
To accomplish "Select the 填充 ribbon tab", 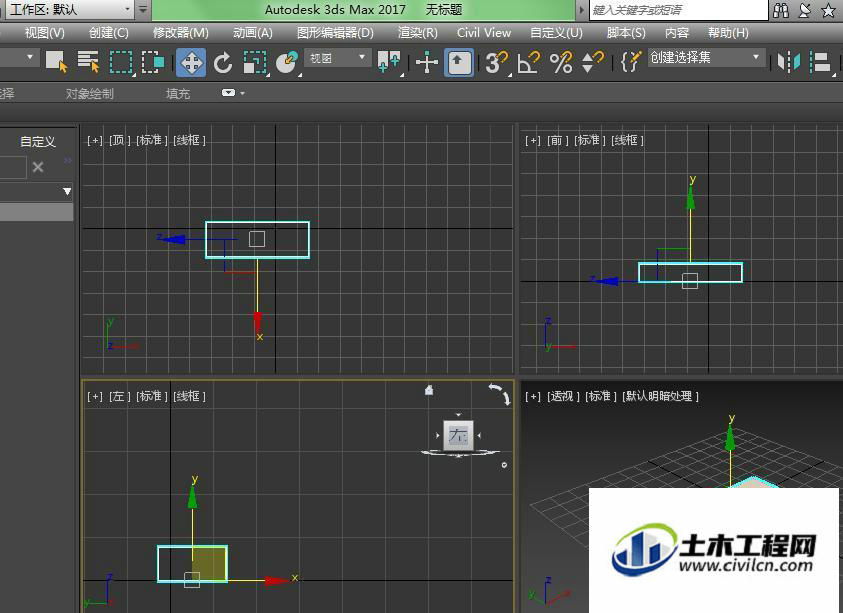I will [x=178, y=94].
